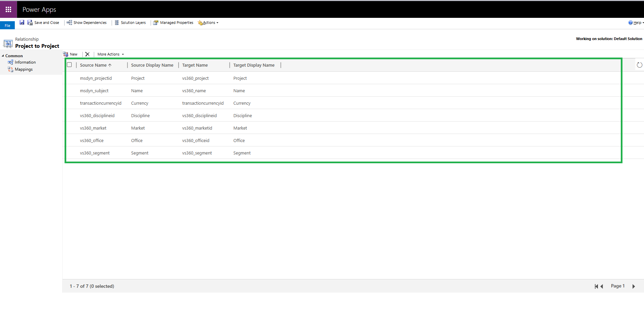Go to previous page arrow

tap(602, 286)
